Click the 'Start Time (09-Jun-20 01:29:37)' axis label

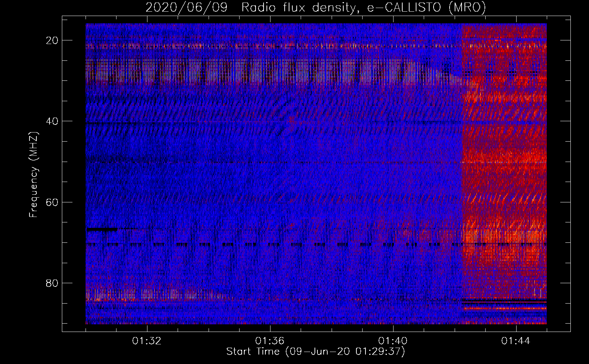pos(316,352)
